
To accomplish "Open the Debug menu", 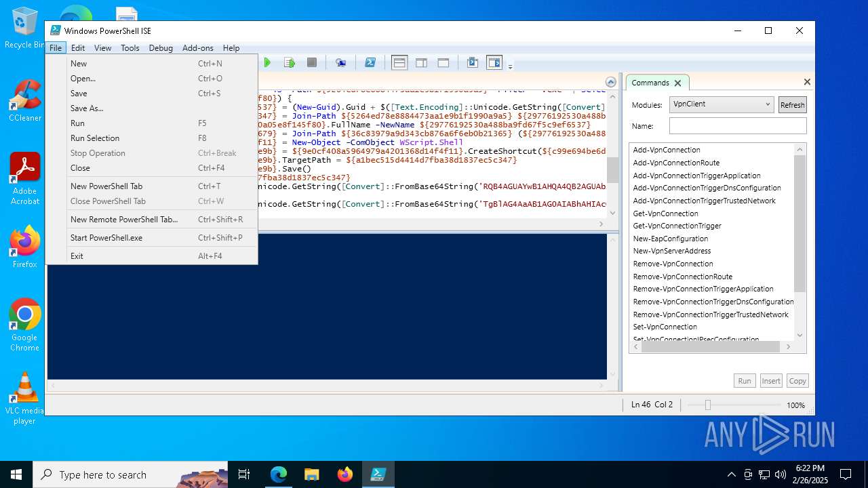I will [161, 48].
